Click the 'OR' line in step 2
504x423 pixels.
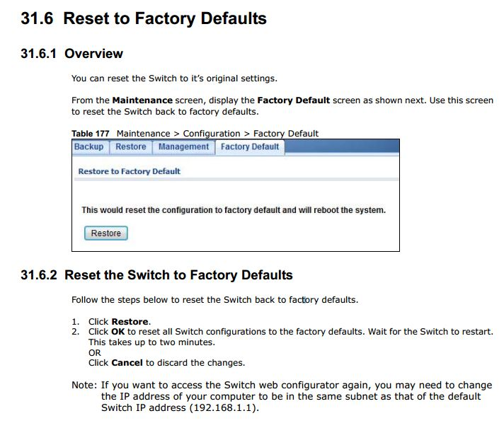95,352
